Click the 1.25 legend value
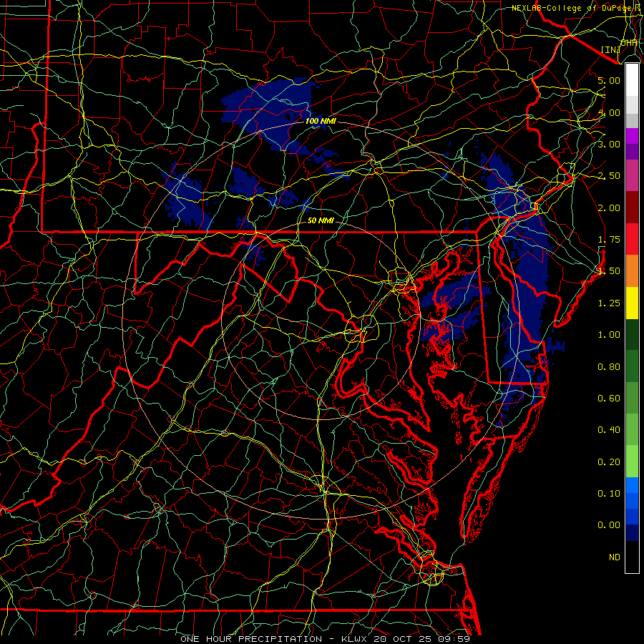644x644 pixels. point(609,303)
